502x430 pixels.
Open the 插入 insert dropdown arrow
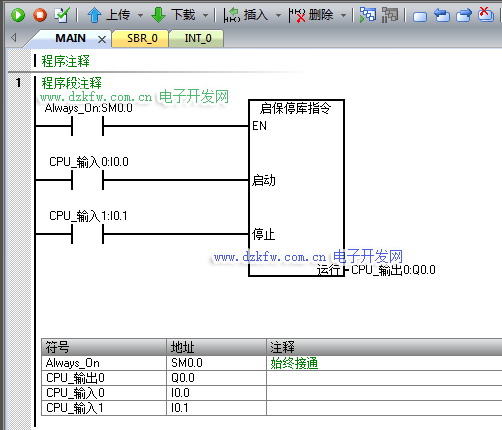(x=278, y=15)
